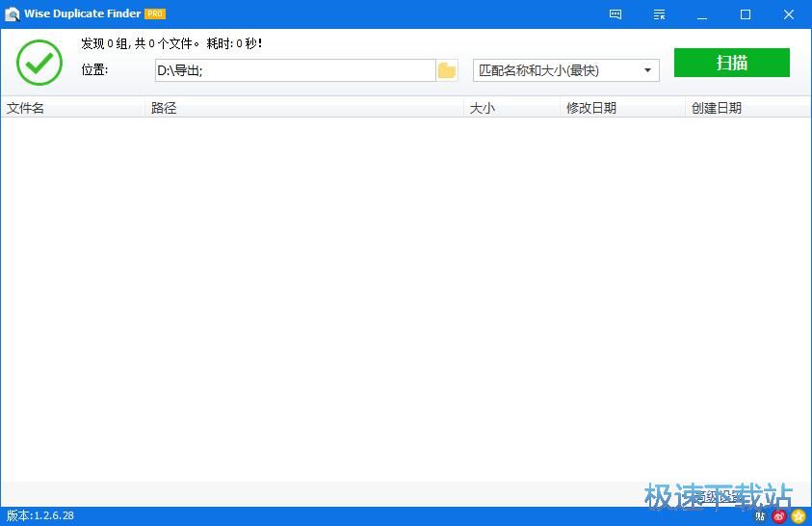Sort by the 文件名 column header
Viewport: 812px width, 526px height.
[x=72, y=108]
